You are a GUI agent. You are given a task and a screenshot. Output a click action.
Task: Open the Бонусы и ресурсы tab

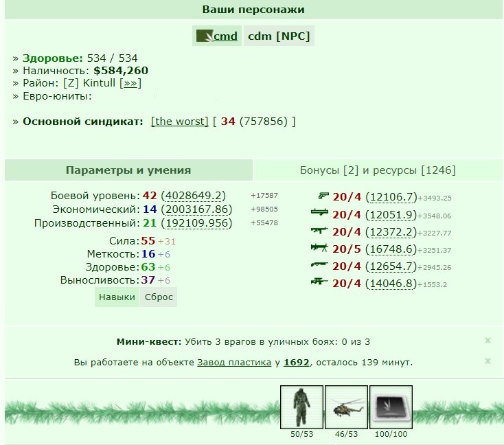pos(378,170)
